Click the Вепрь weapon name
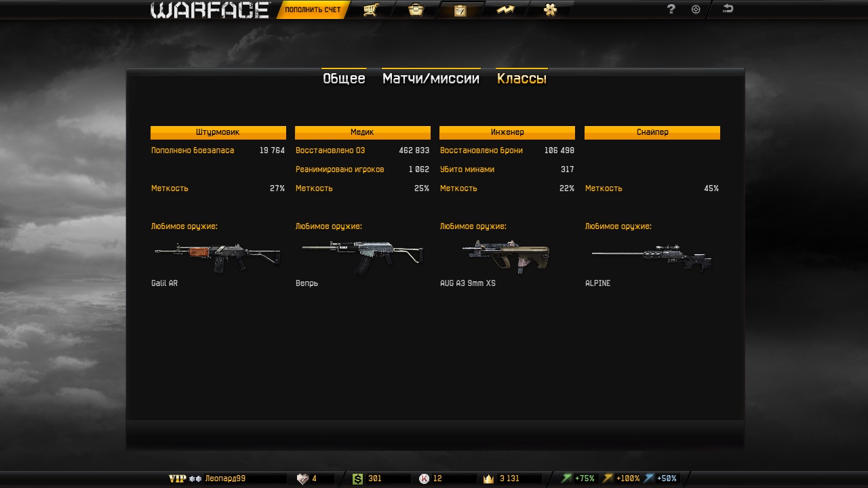 pyautogui.click(x=307, y=283)
